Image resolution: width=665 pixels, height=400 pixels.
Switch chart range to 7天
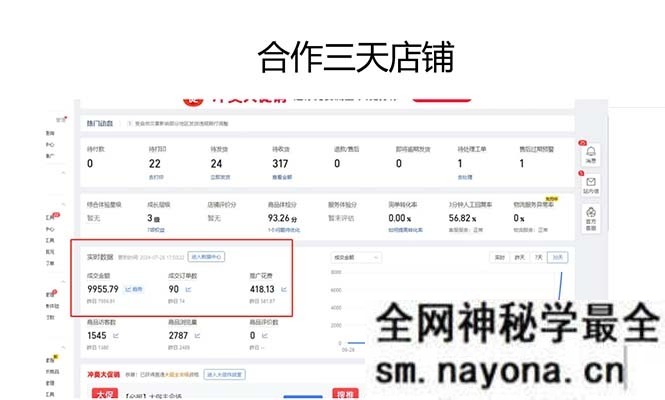(x=539, y=257)
